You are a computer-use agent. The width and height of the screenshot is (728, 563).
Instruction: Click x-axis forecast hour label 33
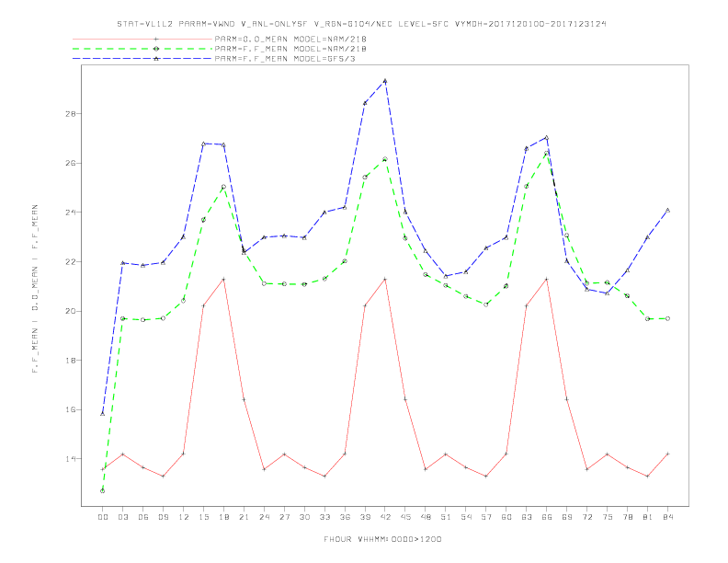(x=324, y=517)
